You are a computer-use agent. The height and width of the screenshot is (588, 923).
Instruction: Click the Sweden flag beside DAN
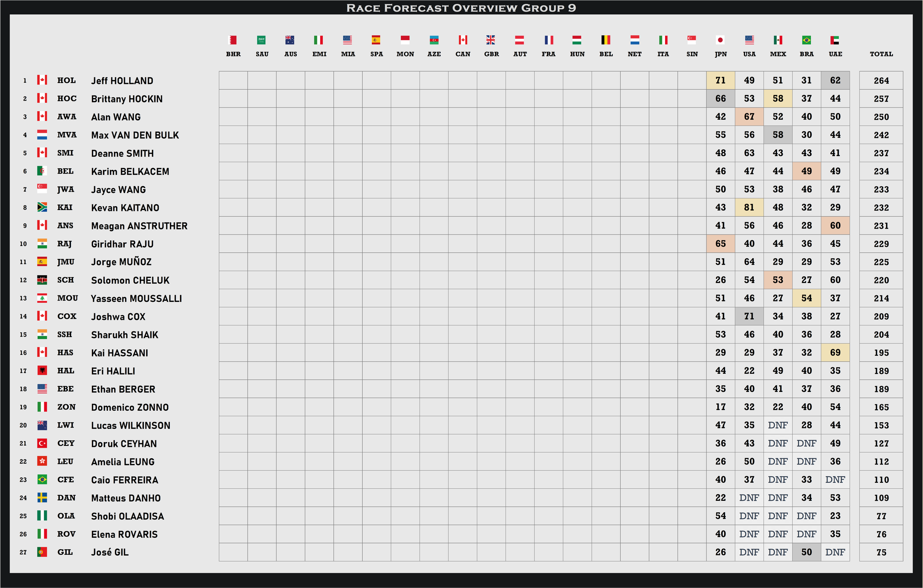42,498
